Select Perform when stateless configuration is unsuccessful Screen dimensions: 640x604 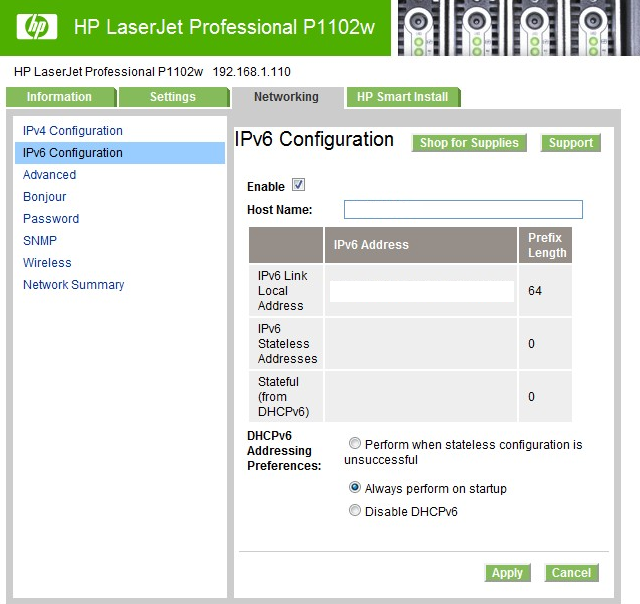(355, 443)
